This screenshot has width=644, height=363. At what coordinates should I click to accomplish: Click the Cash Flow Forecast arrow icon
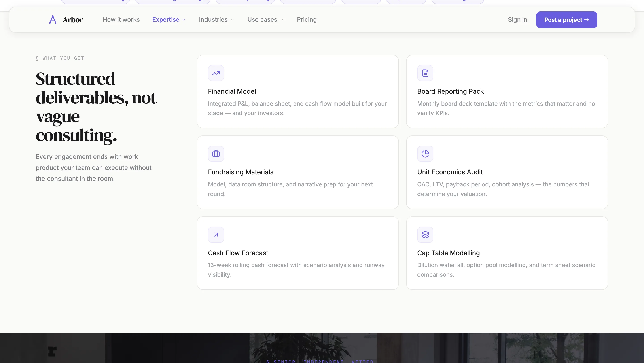[x=216, y=234]
